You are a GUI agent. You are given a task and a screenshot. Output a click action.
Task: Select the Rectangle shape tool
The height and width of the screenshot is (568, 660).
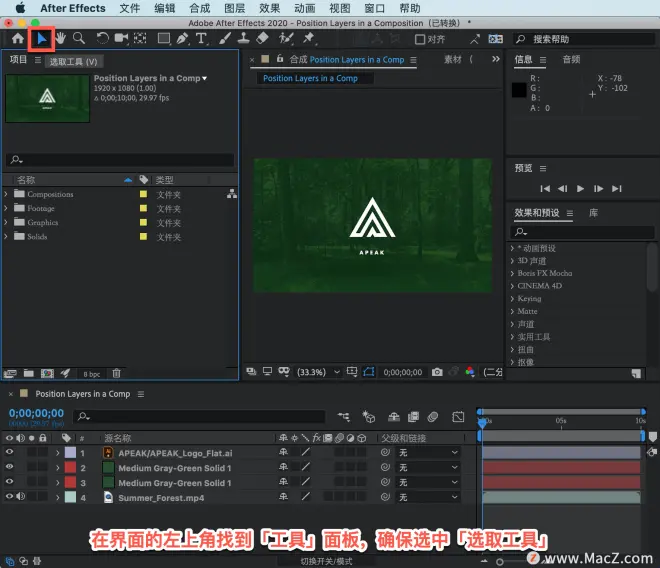[164, 38]
